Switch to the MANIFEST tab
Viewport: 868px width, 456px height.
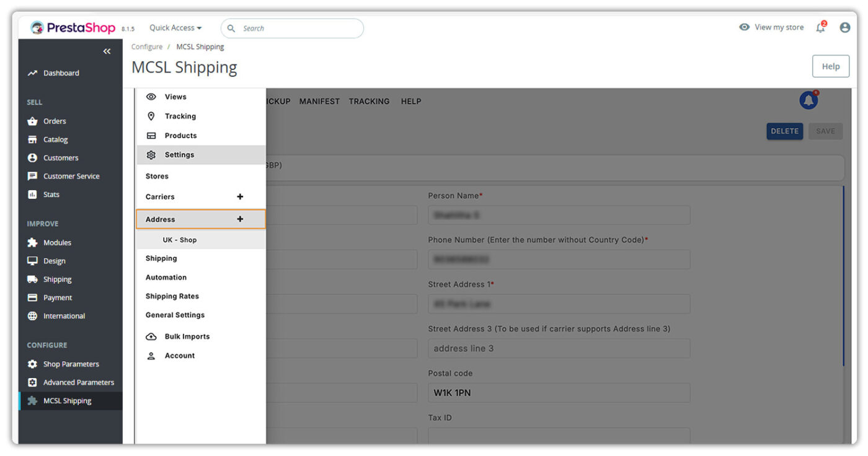tap(319, 102)
